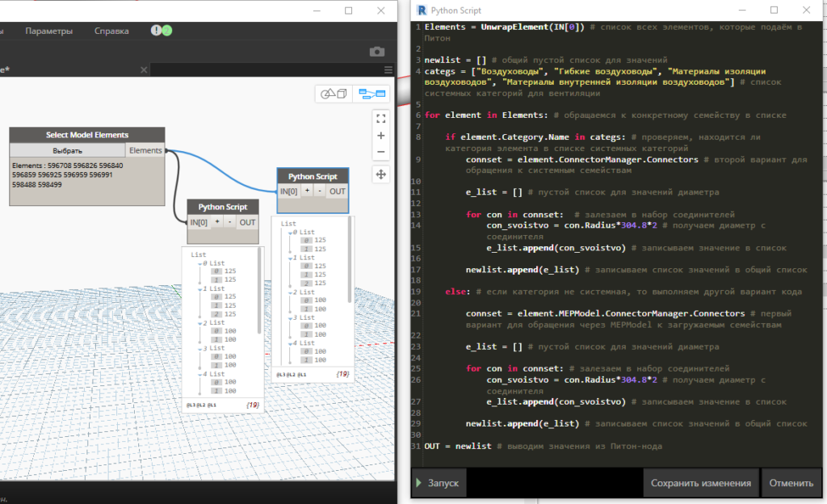Click the 'else:' line in the editor
The image size is (827, 504).
pyautogui.click(x=457, y=292)
